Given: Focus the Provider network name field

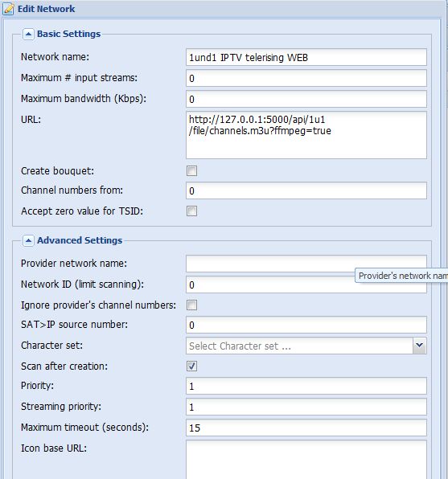Looking at the screenshot, I should [306, 264].
